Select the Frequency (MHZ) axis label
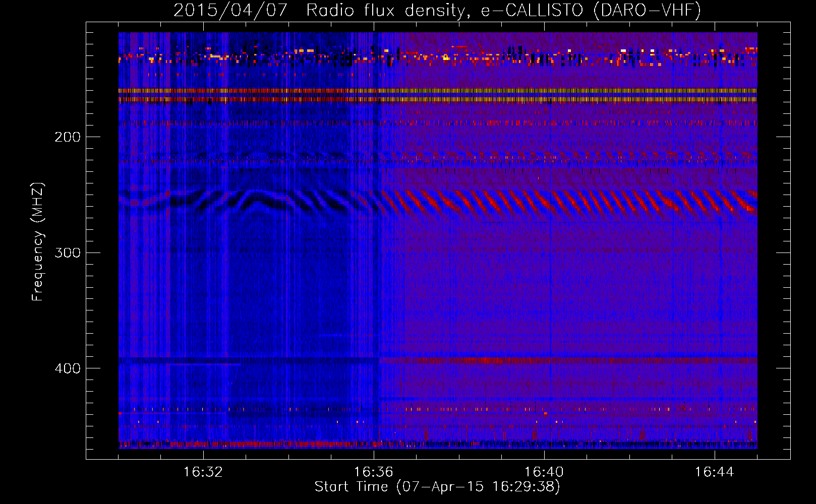Screen dimensions: 816x504 38,242
